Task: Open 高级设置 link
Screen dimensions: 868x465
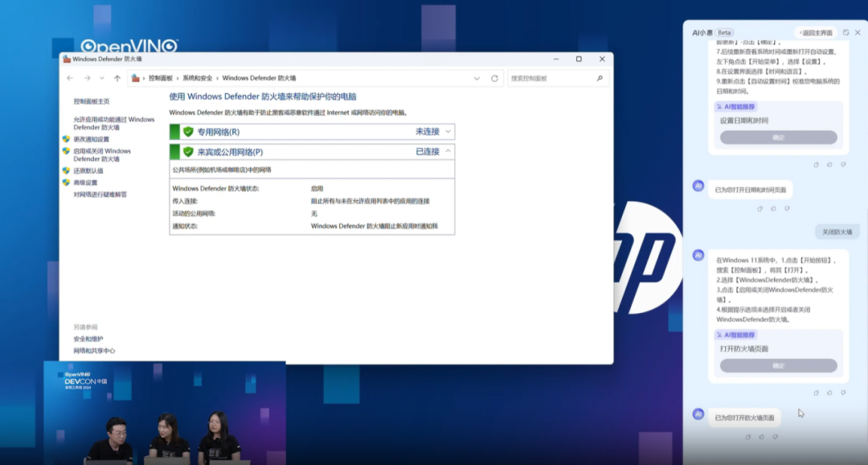Action: point(85,183)
